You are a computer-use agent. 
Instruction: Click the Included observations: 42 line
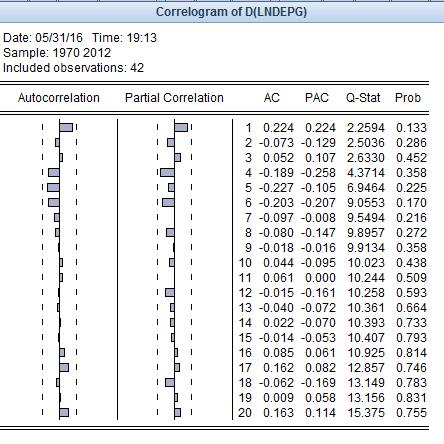point(73,68)
